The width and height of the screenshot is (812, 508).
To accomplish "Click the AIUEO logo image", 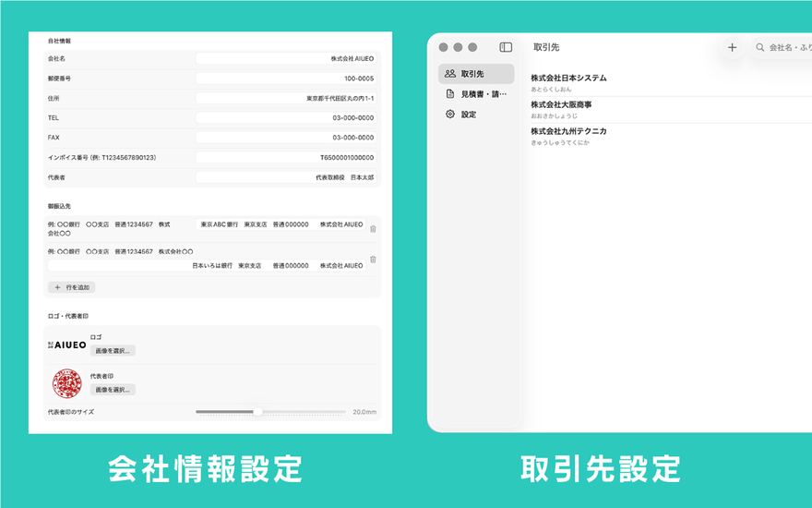I will click(x=66, y=345).
